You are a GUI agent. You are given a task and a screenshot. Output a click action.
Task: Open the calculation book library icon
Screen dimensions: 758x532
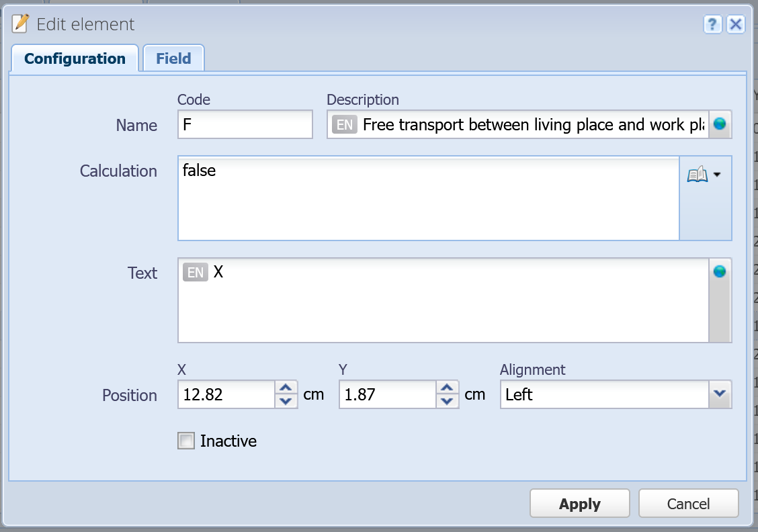pyautogui.click(x=698, y=175)
